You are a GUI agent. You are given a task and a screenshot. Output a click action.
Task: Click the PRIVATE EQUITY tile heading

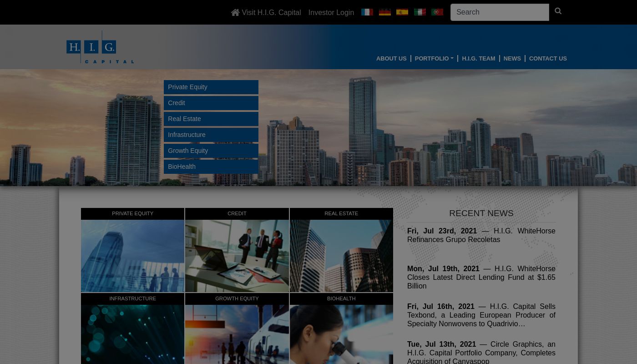[132, 213]
